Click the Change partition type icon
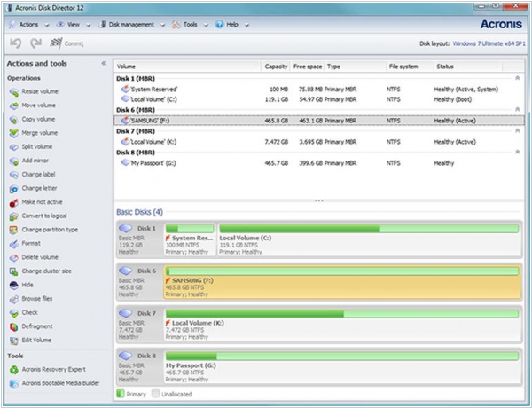This screenshot has width=532, height=408. point(14,230)
